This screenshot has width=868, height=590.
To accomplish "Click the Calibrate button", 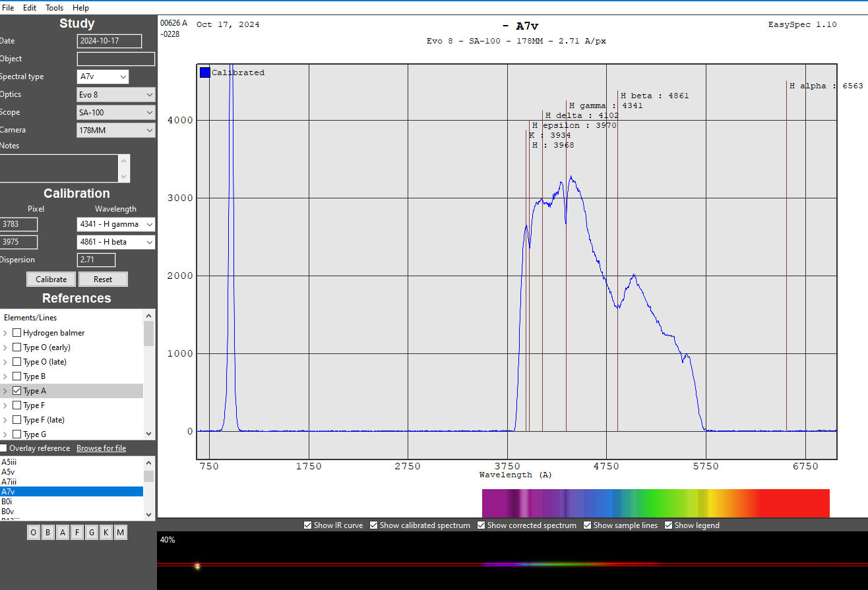I will coord(51,279).
